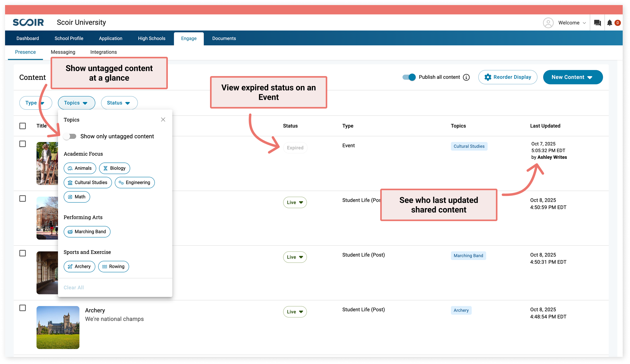Viewport: 630px width, 364px height.
Task: Choose the Rowing topic chip
Action: [113, 266]
